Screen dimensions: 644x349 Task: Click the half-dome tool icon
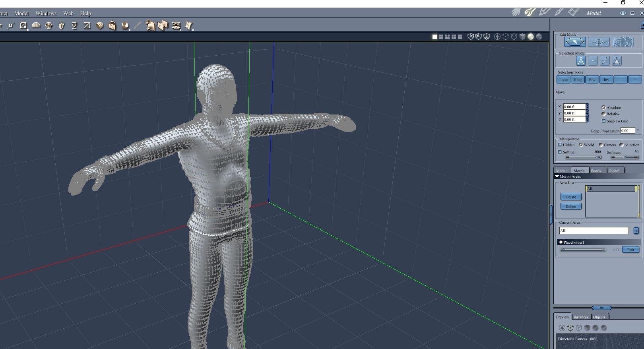pyautogui.click(x=36, y=26)
